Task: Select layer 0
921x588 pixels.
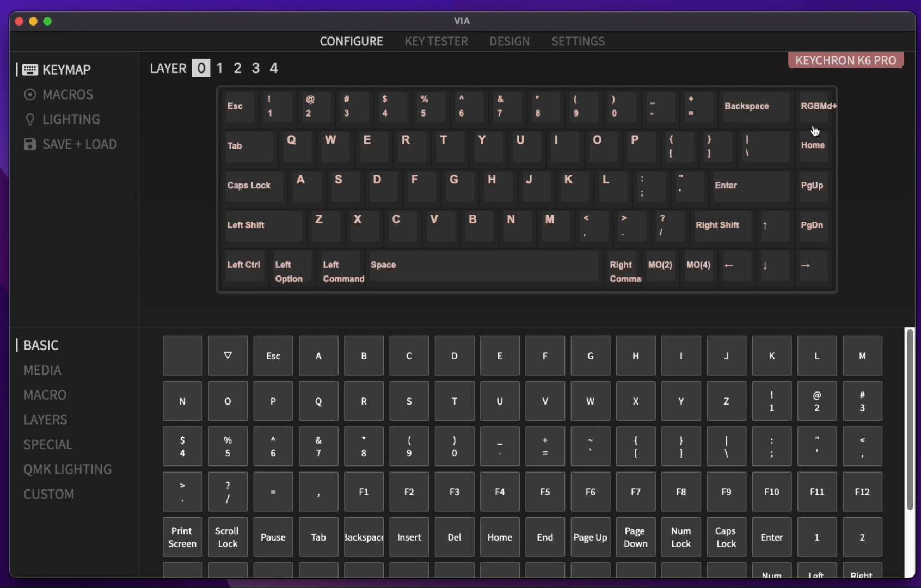Action: [x=201, y=68]
